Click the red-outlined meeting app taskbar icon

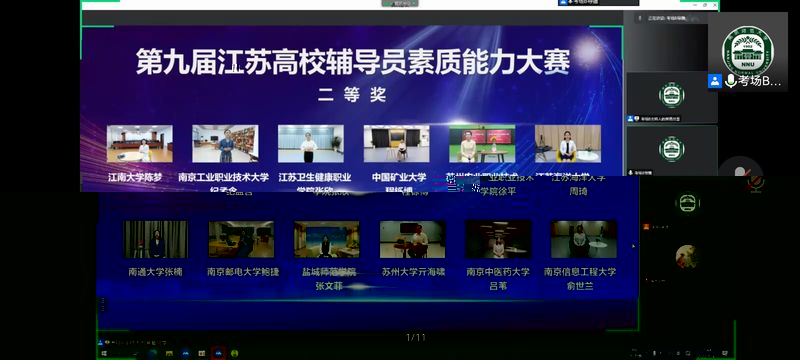point(218,353)
